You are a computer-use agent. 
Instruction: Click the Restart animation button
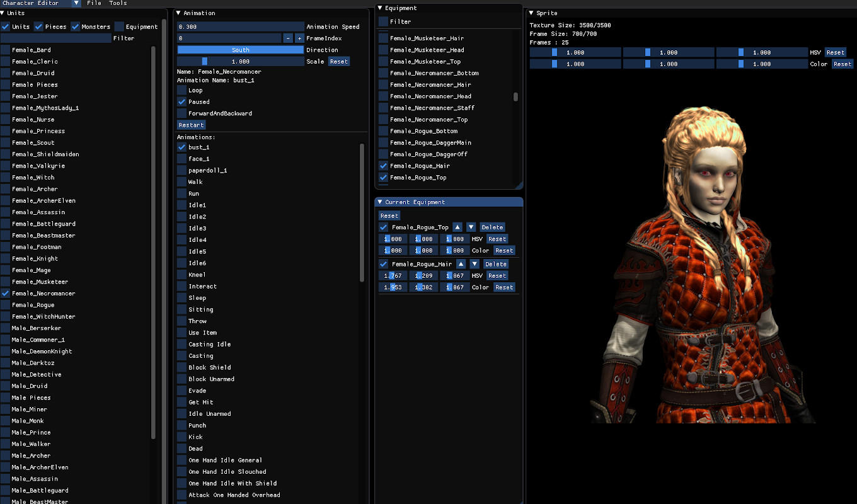pos(191,125)
